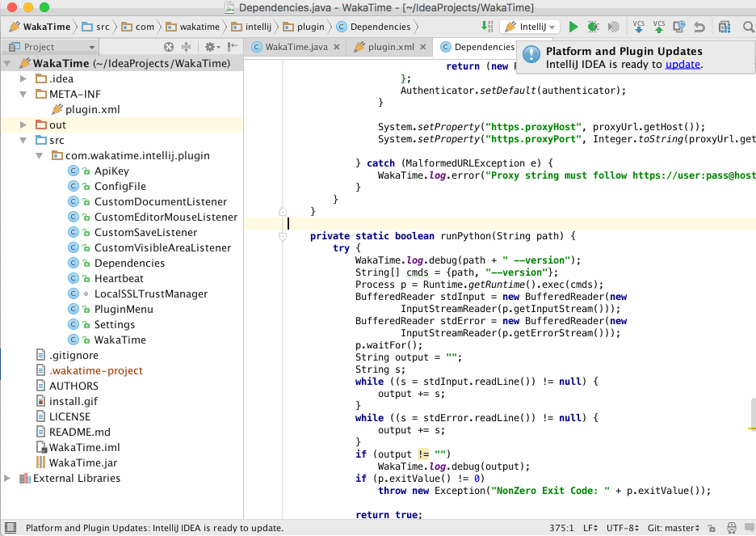Click Collapse All icon in Project panel
The height and width of the screenshot is (536, 756).
[186, 47]
